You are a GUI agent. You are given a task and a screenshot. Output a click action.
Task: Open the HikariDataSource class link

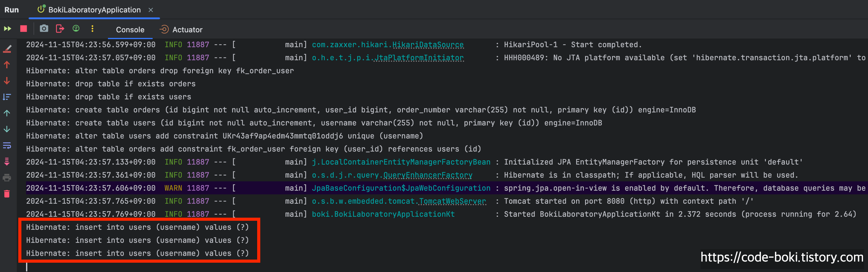428,45
